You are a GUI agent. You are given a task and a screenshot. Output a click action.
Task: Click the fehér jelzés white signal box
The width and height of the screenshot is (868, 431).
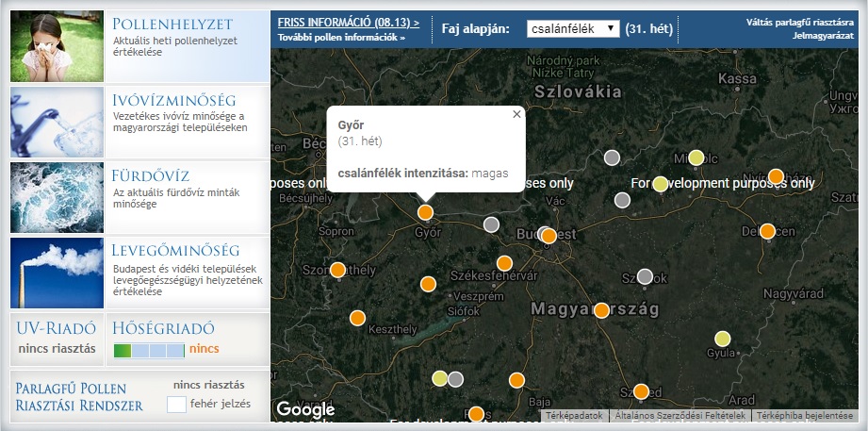tap(176, 405)
